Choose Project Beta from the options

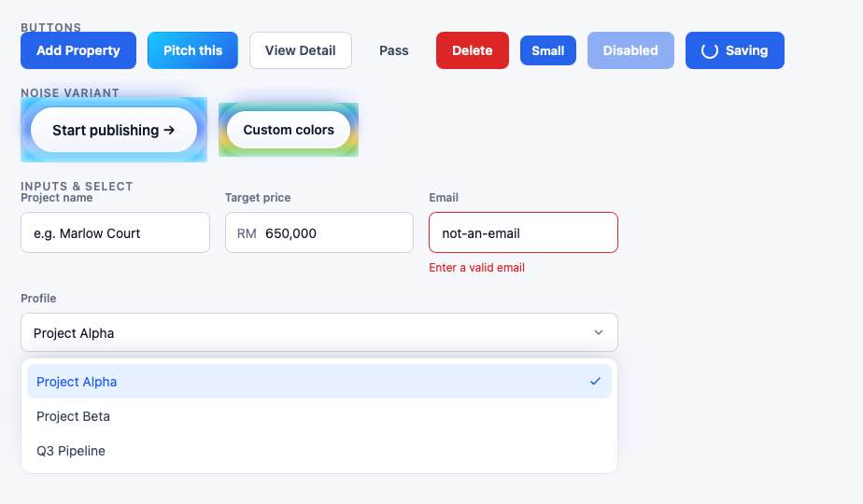pos(319,416)
